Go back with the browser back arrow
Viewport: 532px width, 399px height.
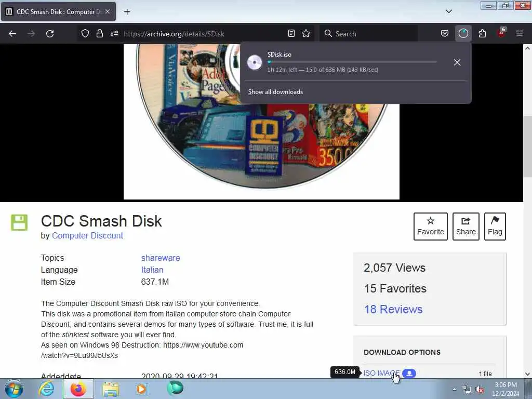click(12, 34)
